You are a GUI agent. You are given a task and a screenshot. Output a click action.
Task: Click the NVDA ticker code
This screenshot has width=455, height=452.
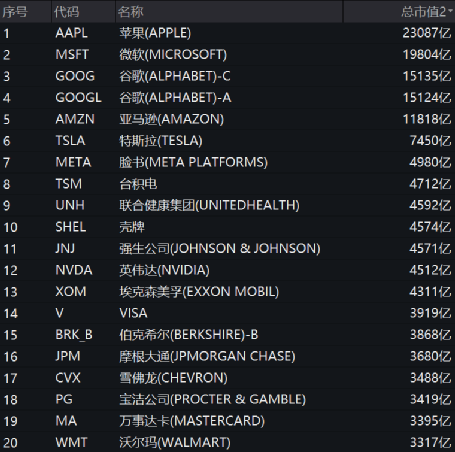point(74,270)
